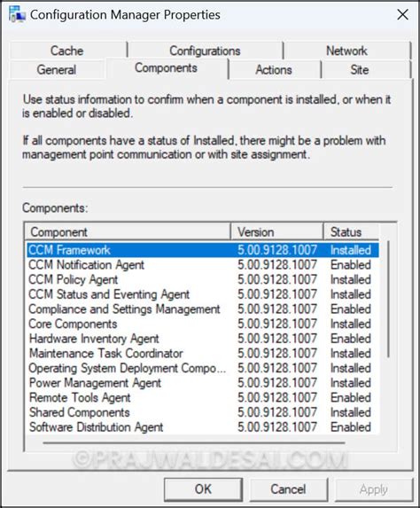Viewport: 420px width, 508px height.
Task: Select Operating System Deployment Compo... row
Action: coord(203,368)
